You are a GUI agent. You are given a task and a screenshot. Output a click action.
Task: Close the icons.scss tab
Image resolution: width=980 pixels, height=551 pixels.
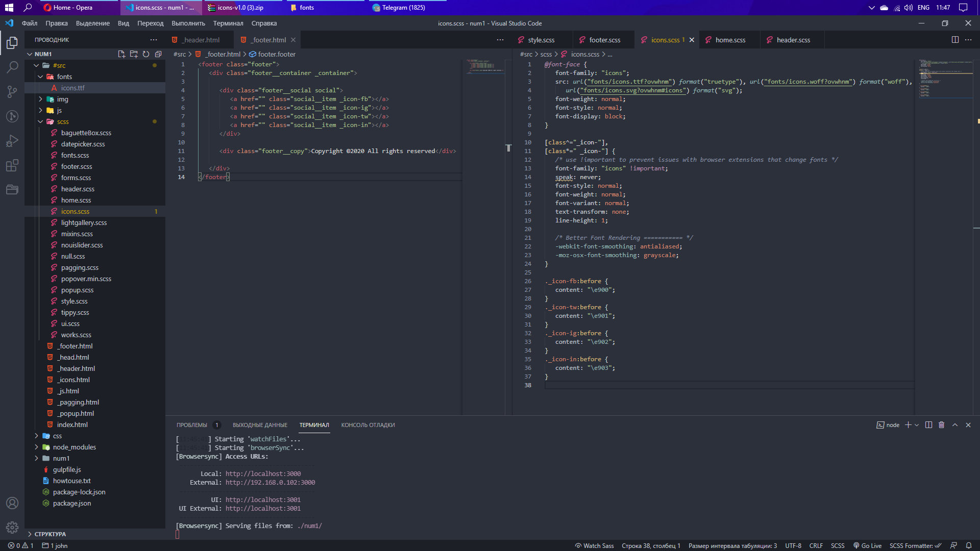pos(692,40)
